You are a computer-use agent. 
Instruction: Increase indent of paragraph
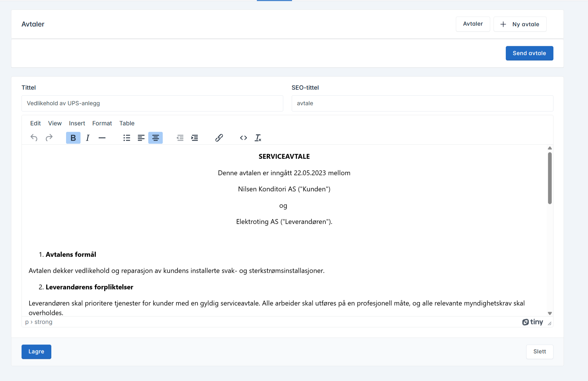(194, 138)
